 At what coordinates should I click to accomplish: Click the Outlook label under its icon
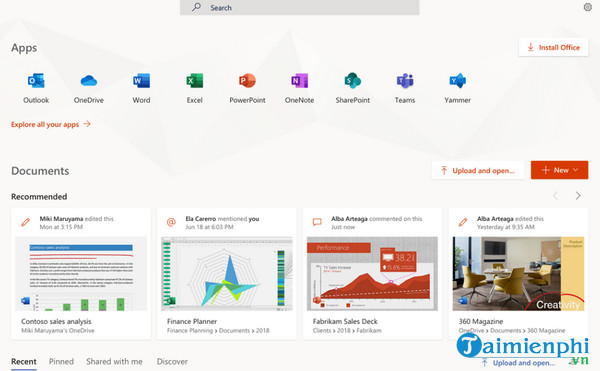click(36, 100)
